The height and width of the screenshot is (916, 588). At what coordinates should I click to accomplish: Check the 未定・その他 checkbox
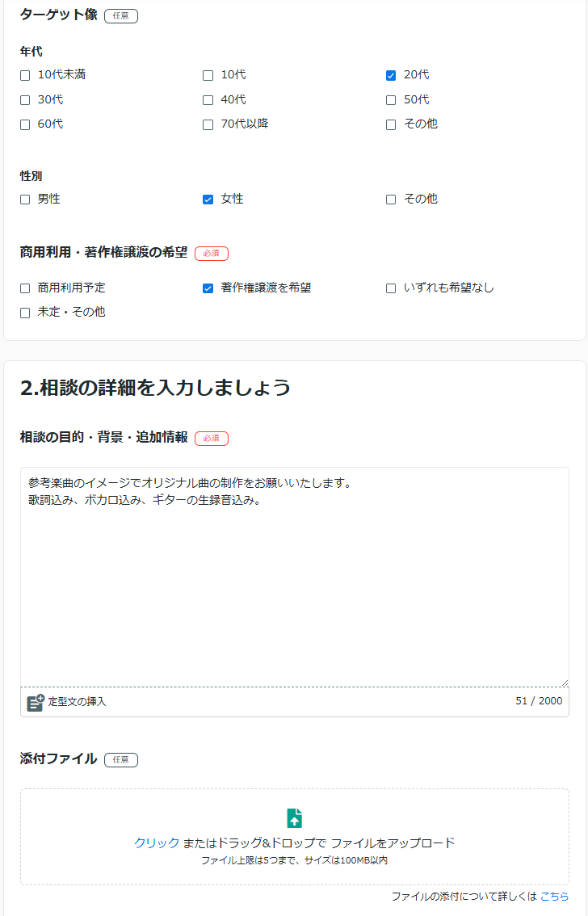[25, 313]
